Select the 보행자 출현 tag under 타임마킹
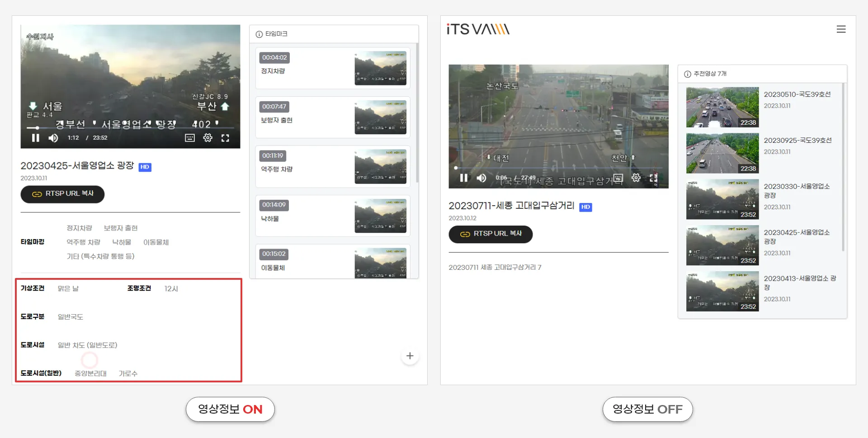This screenshot has height=438, width=868. click(x=121, y=228)
